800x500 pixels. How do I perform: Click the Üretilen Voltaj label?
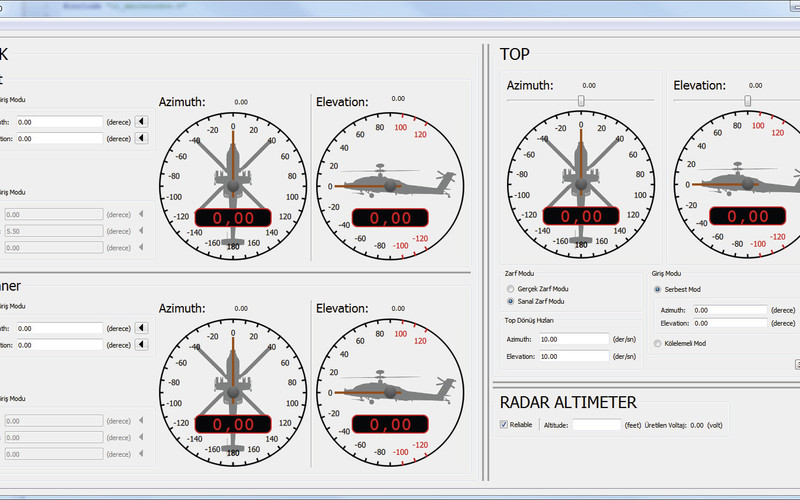point(665,425)
